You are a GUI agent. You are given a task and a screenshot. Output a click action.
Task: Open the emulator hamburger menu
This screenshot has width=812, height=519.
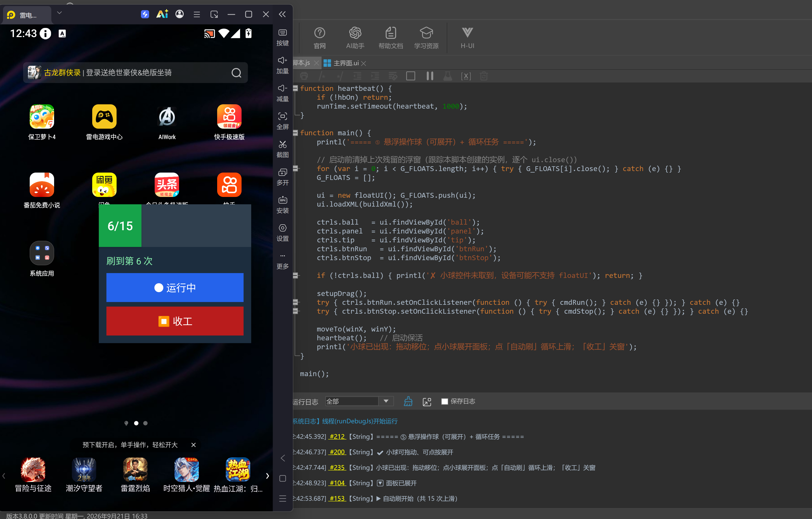point(197,14)
